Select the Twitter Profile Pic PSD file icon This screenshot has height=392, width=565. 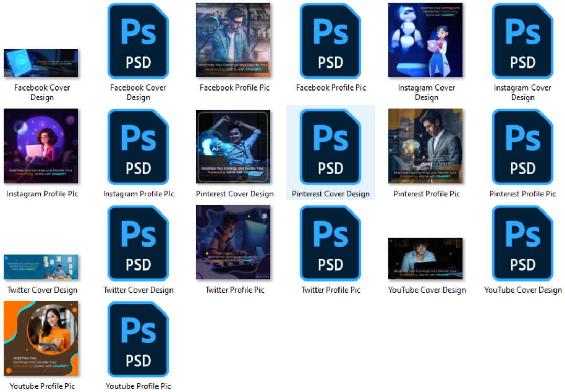[331, 243]
